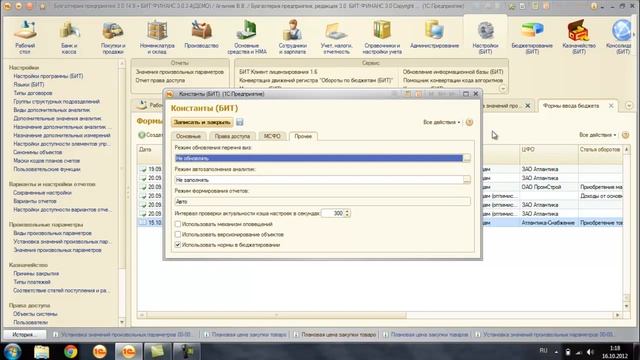Open the tab list dropdown arrow

point(629,106)
